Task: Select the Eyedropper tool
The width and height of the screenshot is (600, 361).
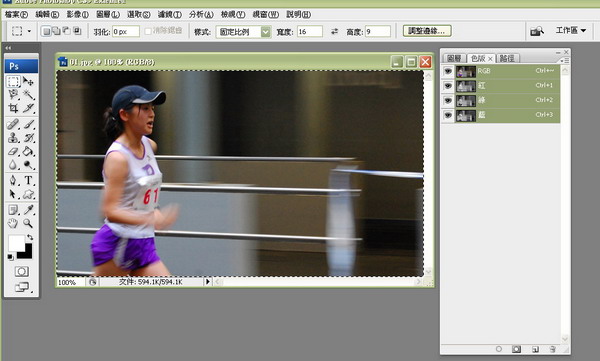Action: [x=28, y=210]
